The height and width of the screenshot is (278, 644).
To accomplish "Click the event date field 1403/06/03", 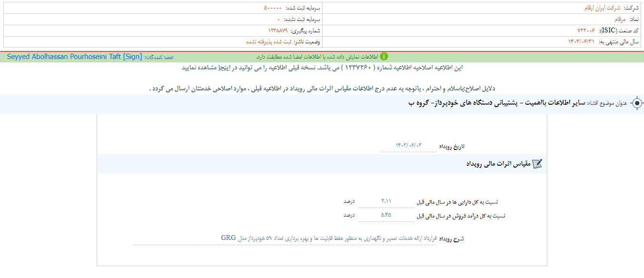I will [x=408, y=145].
